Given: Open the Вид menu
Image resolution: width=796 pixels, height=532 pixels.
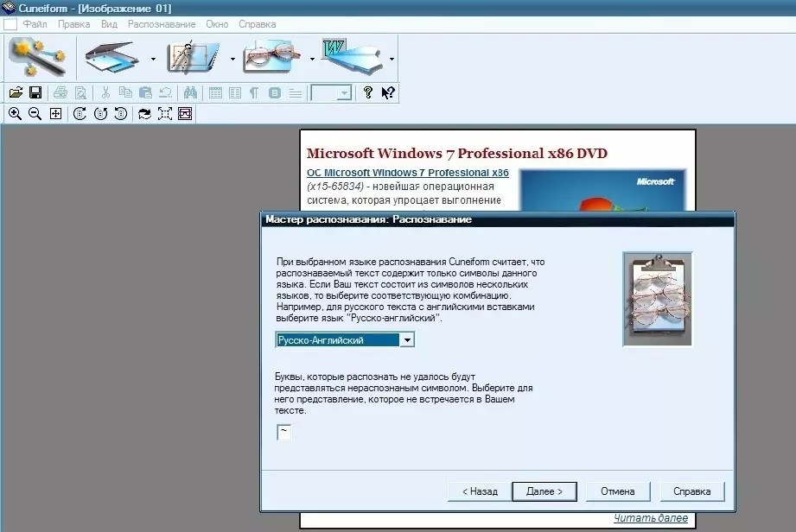Looking at the screenshot, I should (109, 24).
